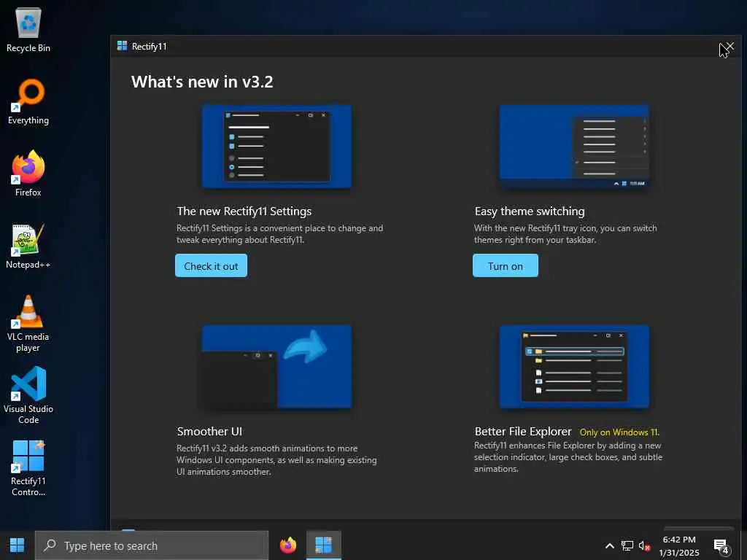Open the Windows Start menu
This screenshot has height=560, width=747.
pos(18,545)
